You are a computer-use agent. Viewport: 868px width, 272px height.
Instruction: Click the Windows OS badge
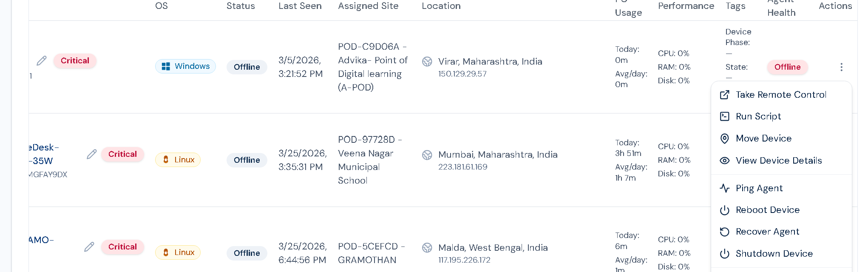click(186, 66)
